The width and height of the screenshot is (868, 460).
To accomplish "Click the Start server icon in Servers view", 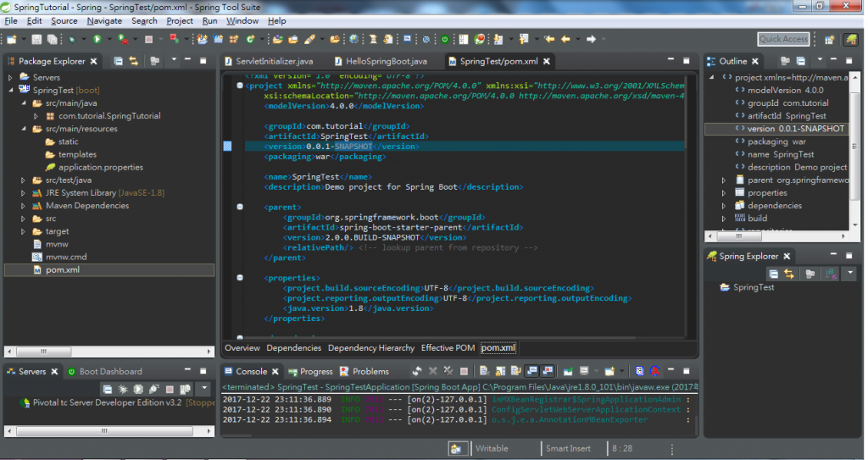I will click(138, 389).
